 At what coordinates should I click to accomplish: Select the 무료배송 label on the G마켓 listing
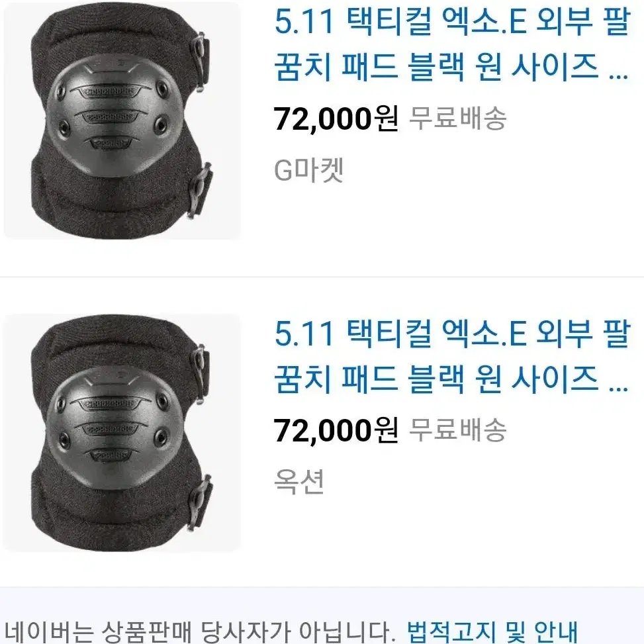(x=458, y=118)
